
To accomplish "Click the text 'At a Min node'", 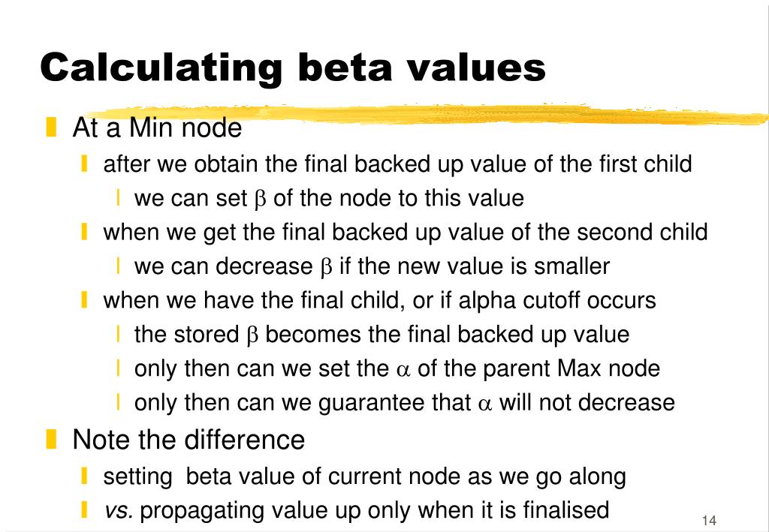I will click(157, 128).
